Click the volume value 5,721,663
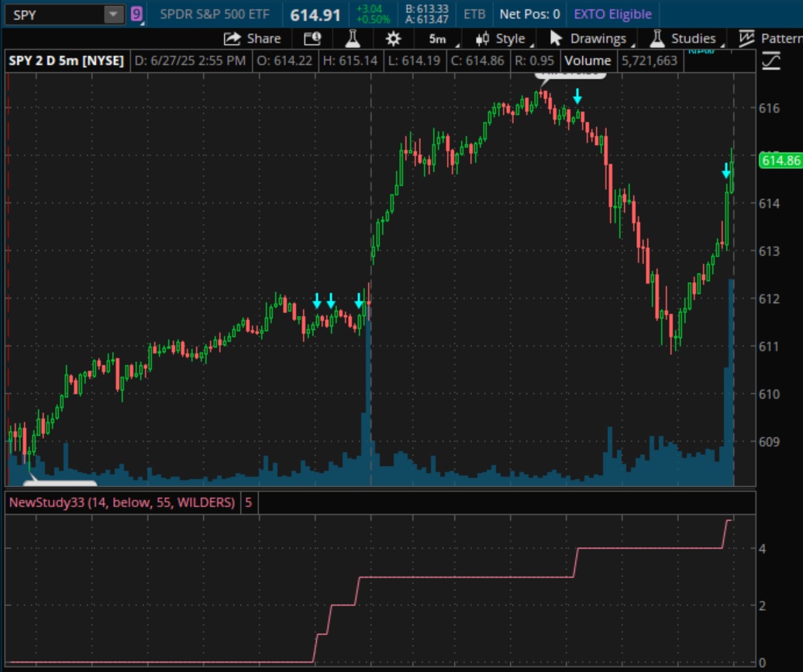Image resolution: width=803 pixels, height=672 pixels. [649, 61]
